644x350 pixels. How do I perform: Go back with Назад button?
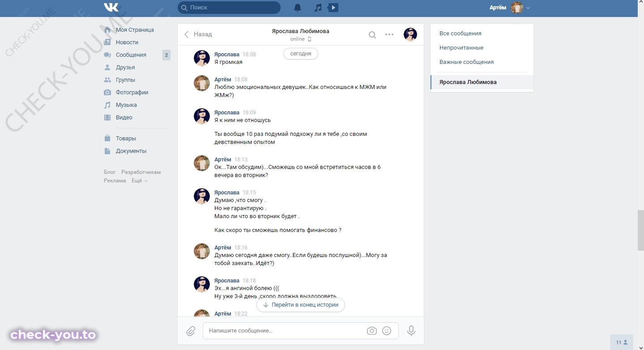(x=198, y=34)
